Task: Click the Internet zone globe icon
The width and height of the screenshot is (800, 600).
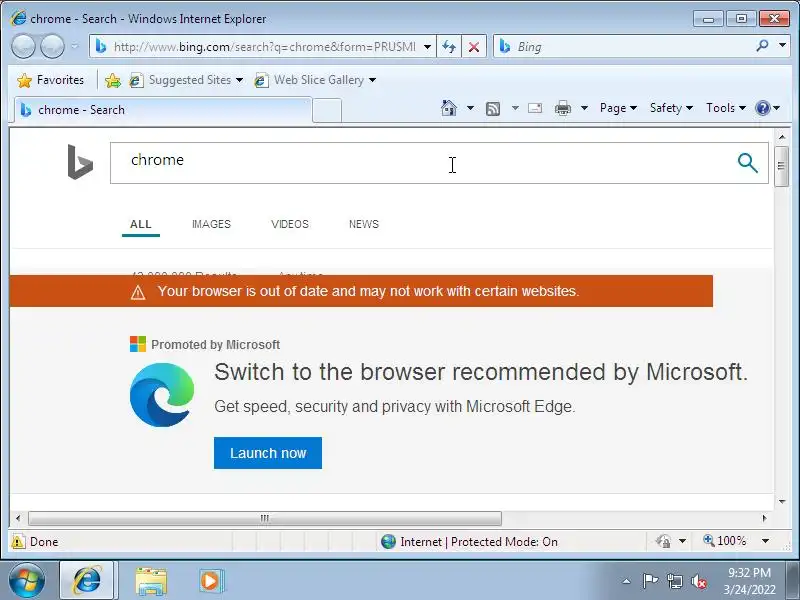Action: click(x=388, y=541)
